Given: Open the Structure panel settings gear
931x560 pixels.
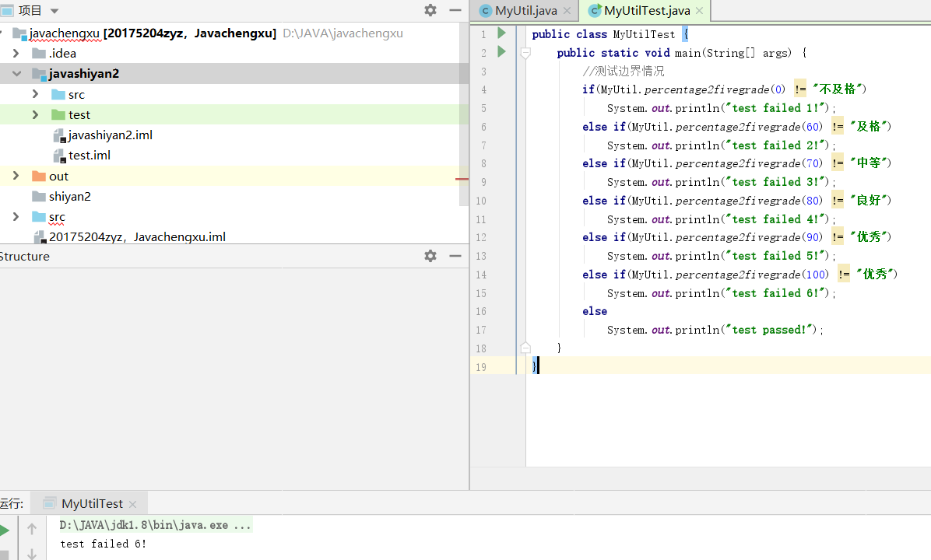Looking at the screenshot, I should pos(430,256).
